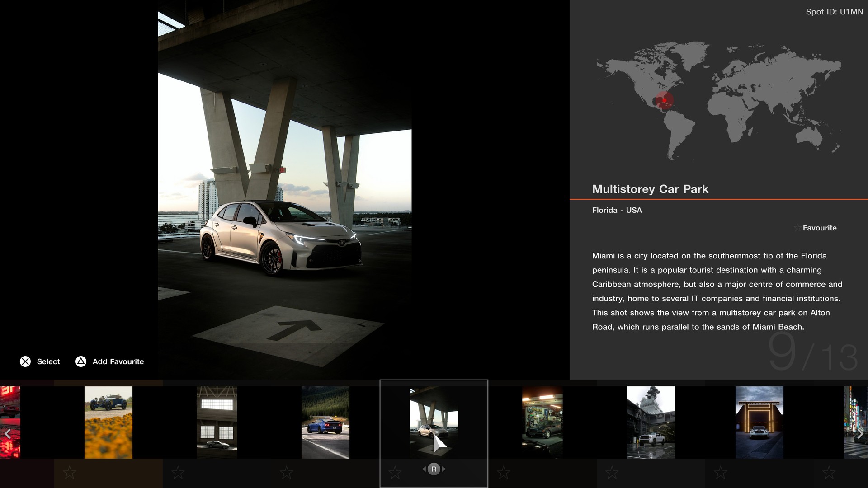Toggle favourite star under lit gate thumbnail
The width and height of the screenshot is (868, 488).
(721, 473)
